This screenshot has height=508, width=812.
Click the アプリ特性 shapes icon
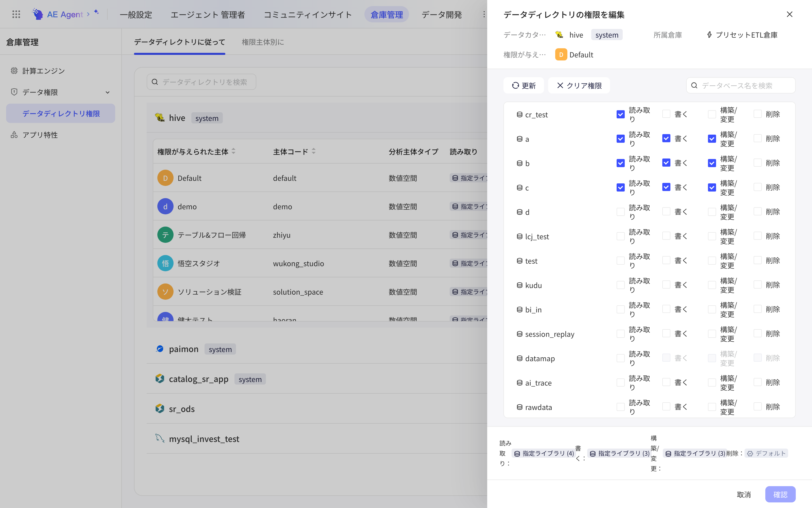coord(14,135)
